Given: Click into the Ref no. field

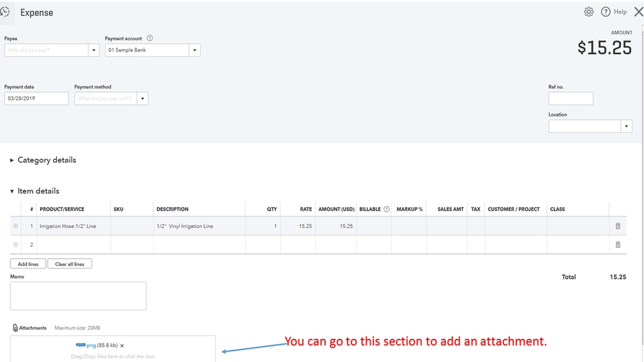Looking at the screenshot, I should pyautogui.click(x=571, y=99).
